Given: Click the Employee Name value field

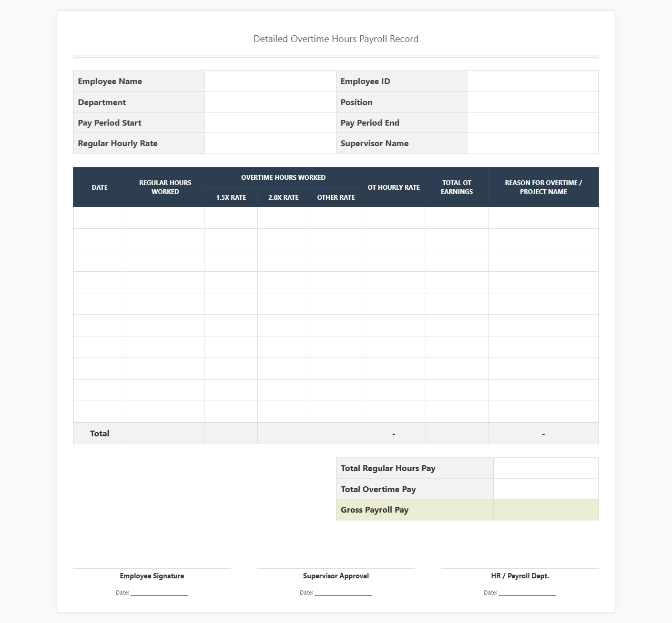Looking at the screenshot, I should 270,81.
